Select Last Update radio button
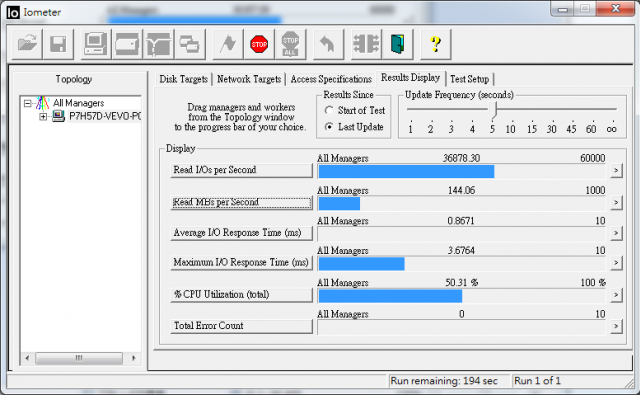This screenshot has width=640, height=395. point(329,127)
